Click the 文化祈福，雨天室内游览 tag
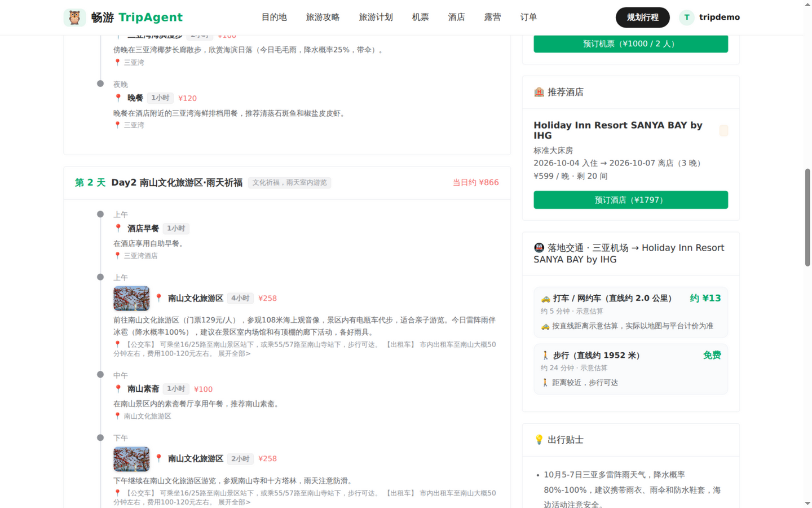The image size is (812, 508). click(x=289, y=183)
